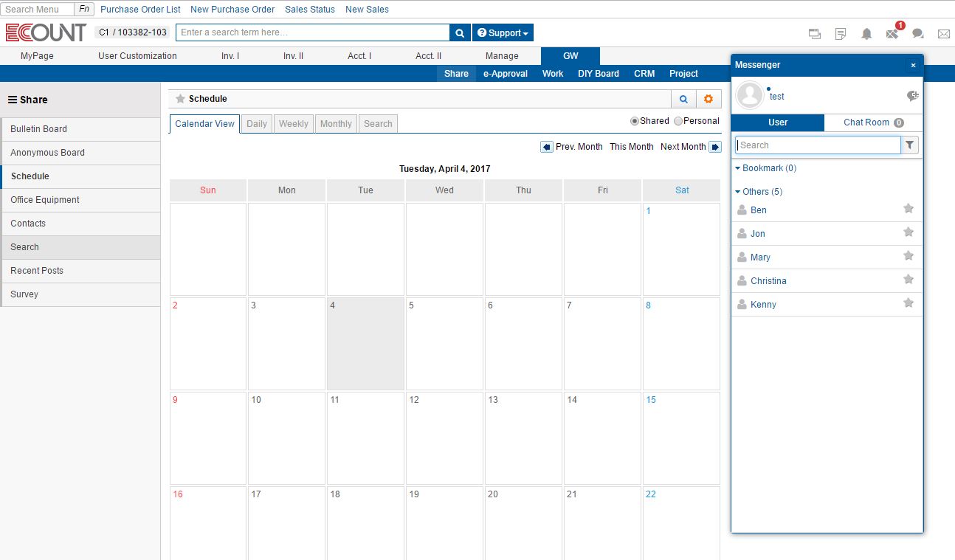Click the bookmark star next to Schedule title
This screenshot has width=955, height=560.
click(x=180, y=99)
